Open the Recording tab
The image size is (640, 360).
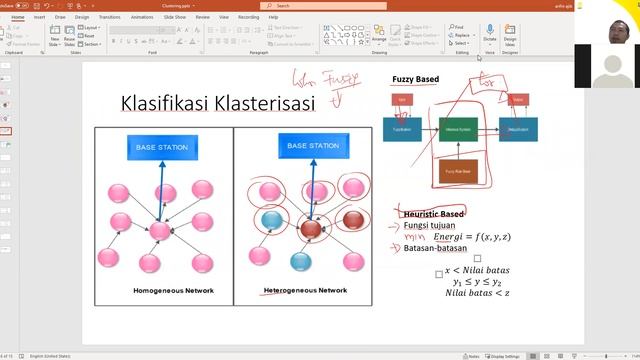(248, 17)
